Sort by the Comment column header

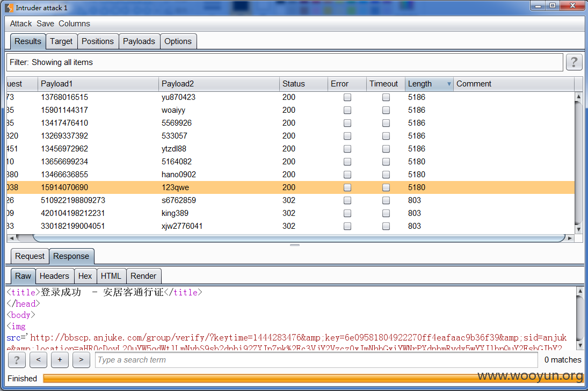514,84
